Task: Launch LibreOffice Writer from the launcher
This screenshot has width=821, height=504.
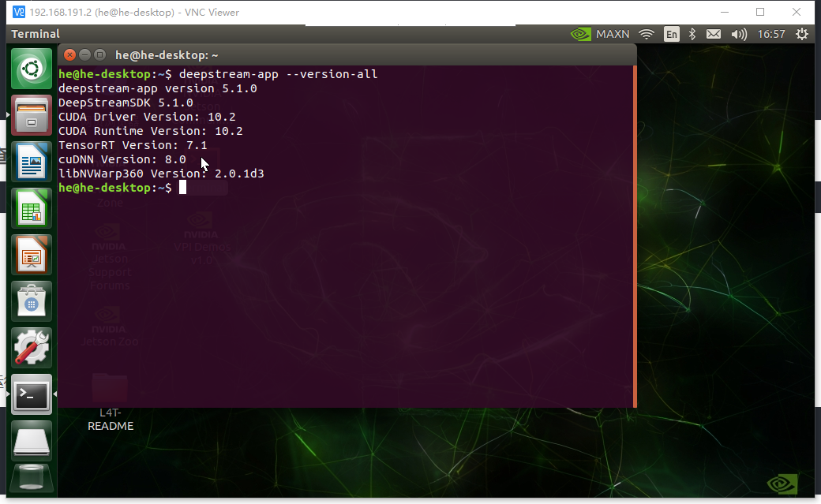Action: (31, 162)
